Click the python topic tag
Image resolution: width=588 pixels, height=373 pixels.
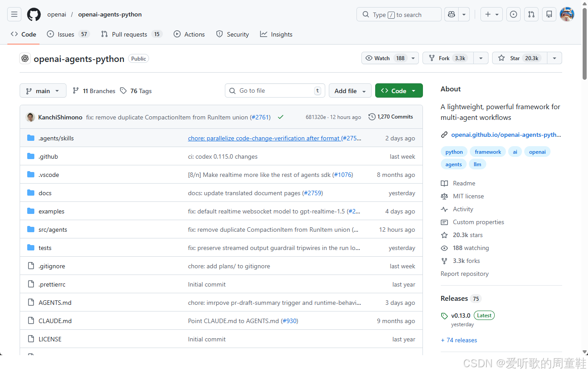click(x=454, y=152)
